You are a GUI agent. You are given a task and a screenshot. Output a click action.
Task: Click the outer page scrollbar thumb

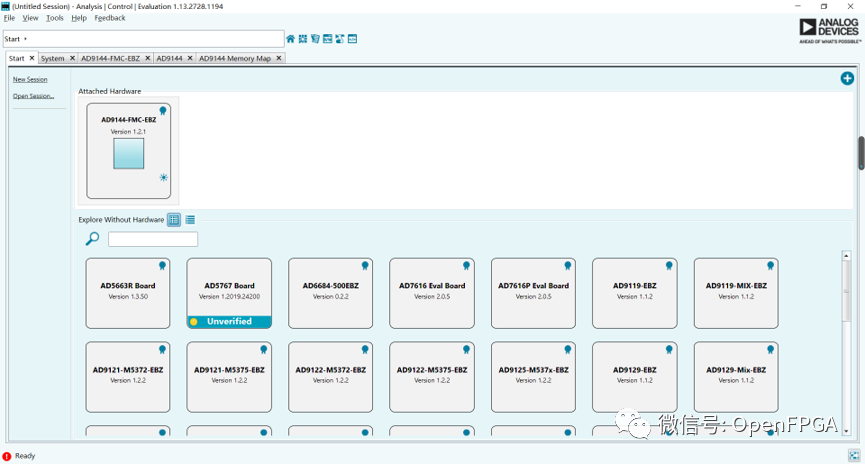(861, 153)
